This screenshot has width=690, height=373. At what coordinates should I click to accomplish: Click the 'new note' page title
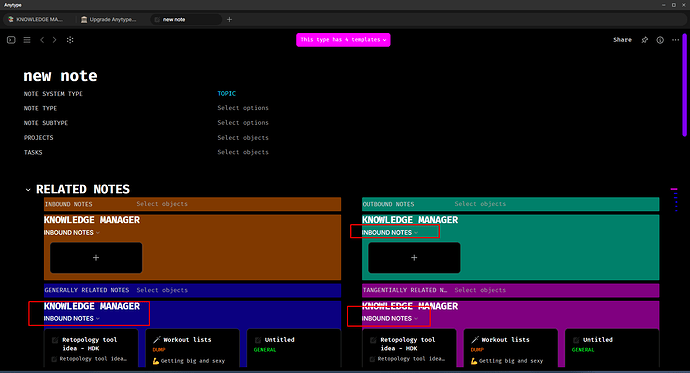coord(60,76)
